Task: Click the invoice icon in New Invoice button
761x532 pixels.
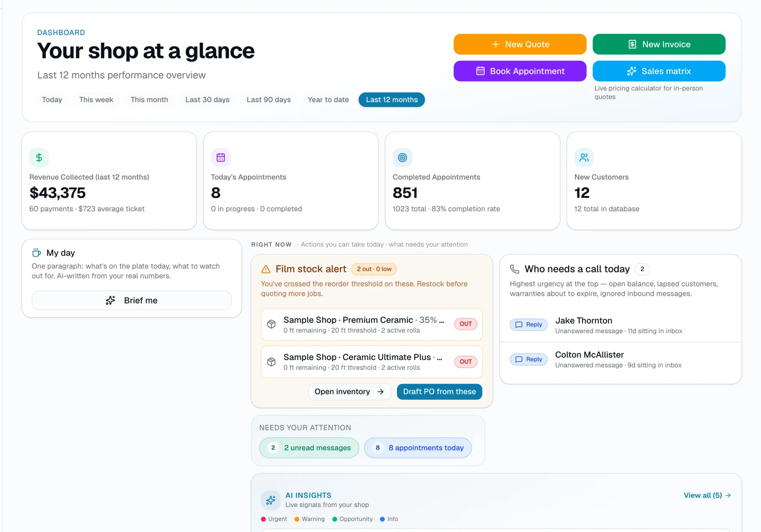Action: tap(632, 44)
